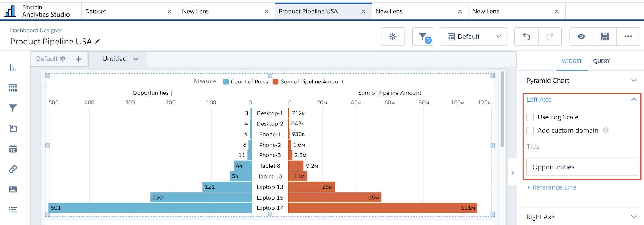Add the container widget from sidebar
The width and height of the screenshot is (644, 225).
point(13,129)
